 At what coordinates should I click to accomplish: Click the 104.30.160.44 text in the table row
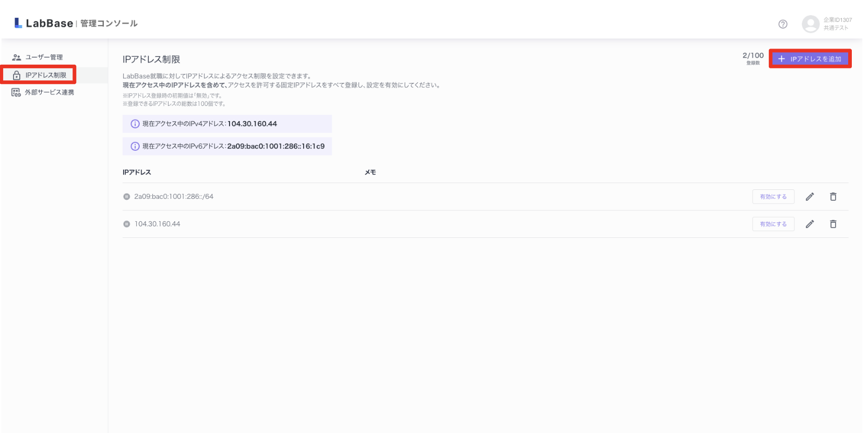coord(157,224)
